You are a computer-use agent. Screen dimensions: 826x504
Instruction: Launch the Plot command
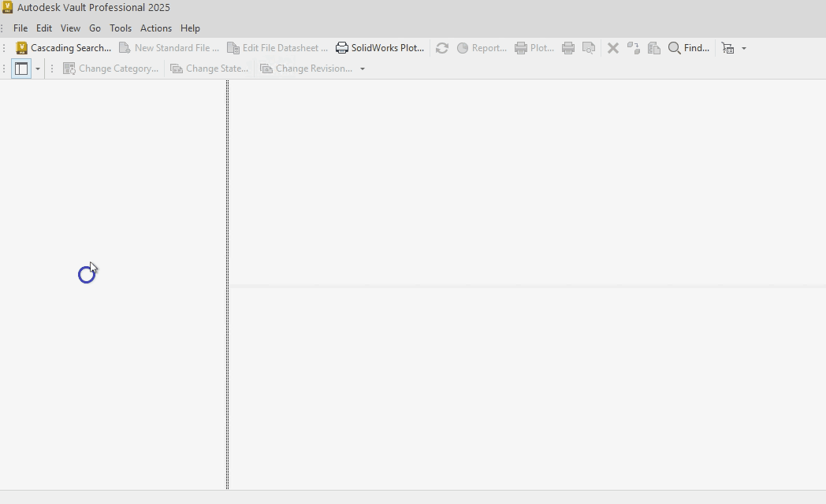(x=534, y=47)
